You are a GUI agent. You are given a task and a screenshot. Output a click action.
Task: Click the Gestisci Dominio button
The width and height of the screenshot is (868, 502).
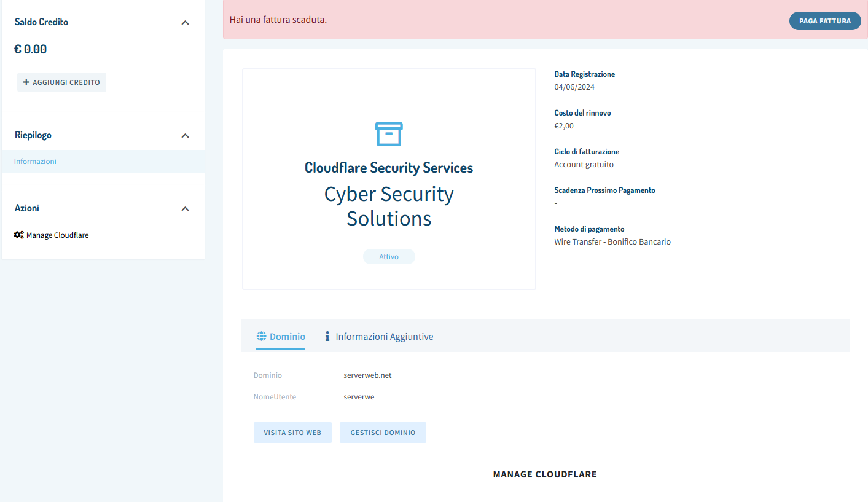pyautogui.click(x=383, y=433)
